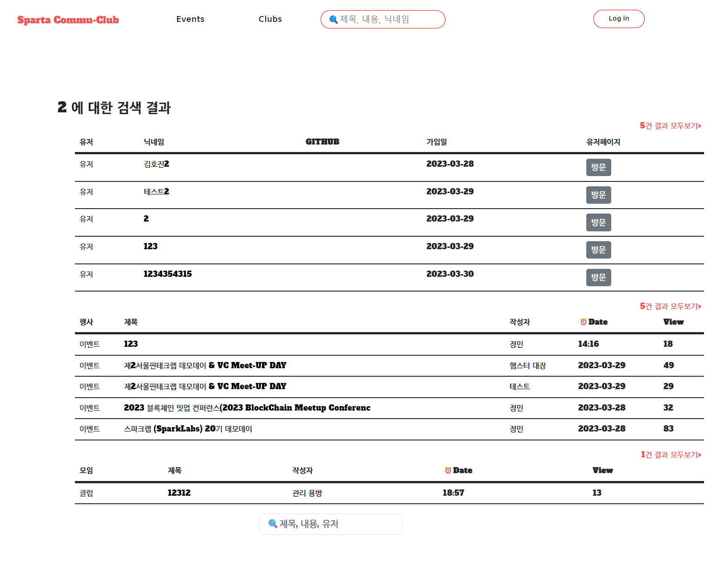Screen dimensions: 720x588
Task: Click the Sparta Commu-Club logo
Action: (x=68, y=20)
